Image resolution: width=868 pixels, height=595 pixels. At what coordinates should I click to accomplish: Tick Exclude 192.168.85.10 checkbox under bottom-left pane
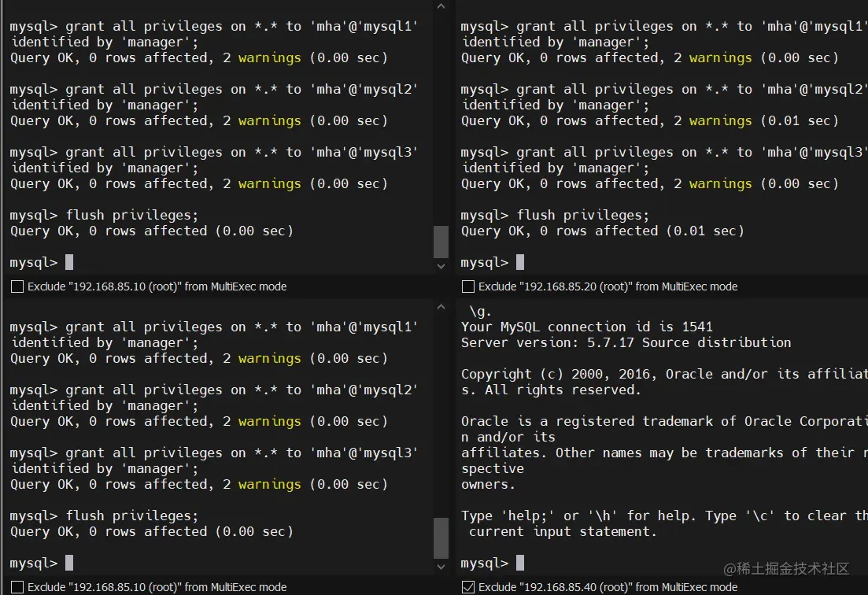(x=17, y=586)
